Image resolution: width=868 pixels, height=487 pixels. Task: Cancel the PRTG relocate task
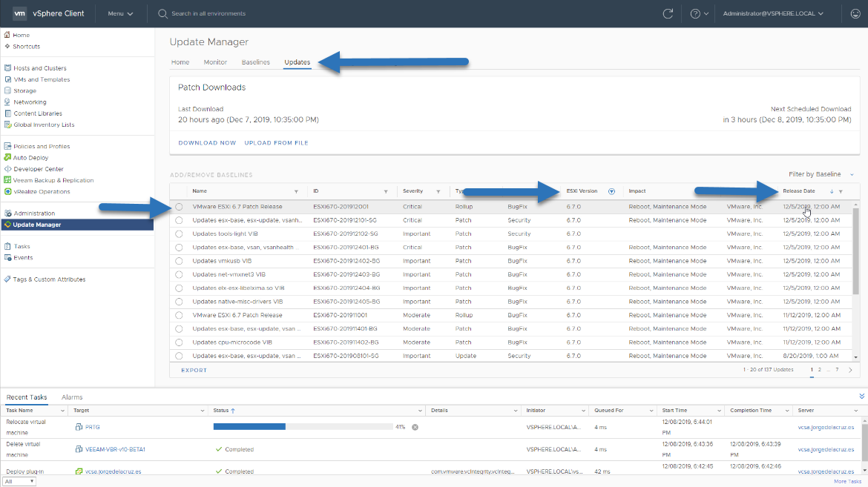[415, 427]
